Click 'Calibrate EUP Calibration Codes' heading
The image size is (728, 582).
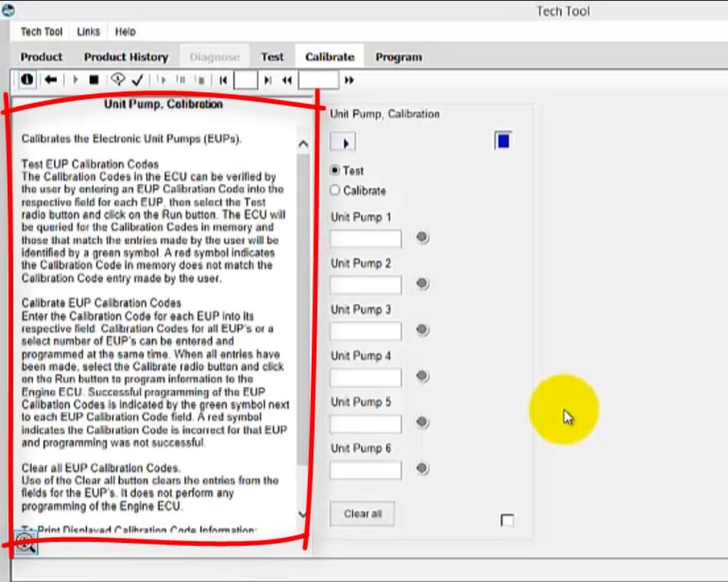(x=101, y=303)
